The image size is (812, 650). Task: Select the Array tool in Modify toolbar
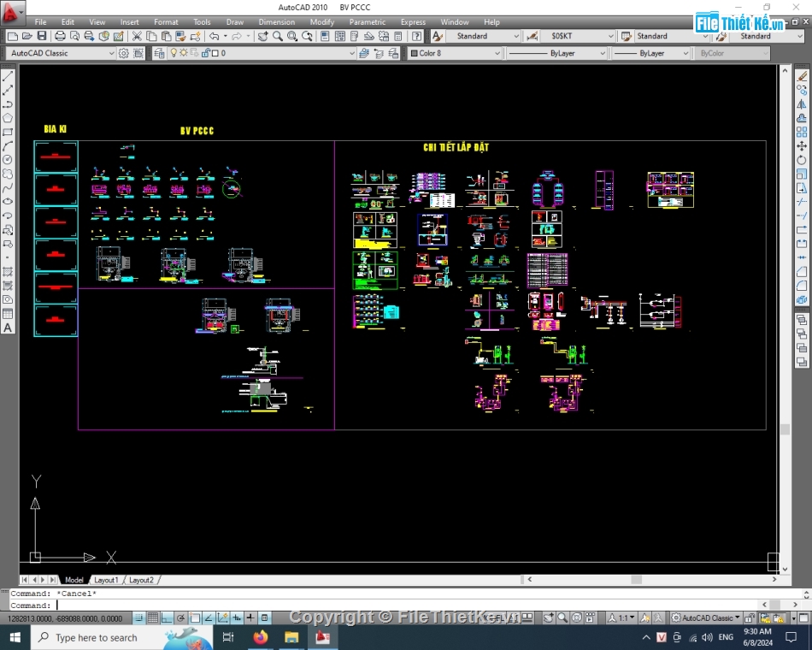(802, 133)
